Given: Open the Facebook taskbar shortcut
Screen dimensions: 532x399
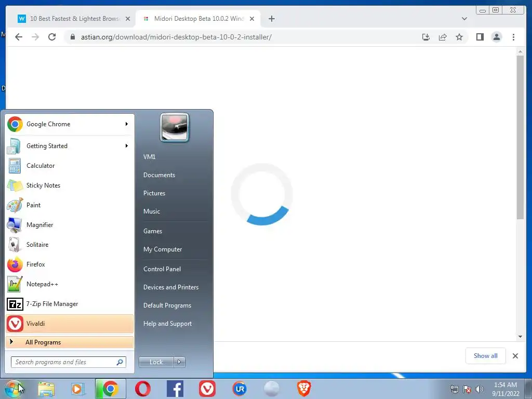Looking at the screenshot, I should point(175,389).
